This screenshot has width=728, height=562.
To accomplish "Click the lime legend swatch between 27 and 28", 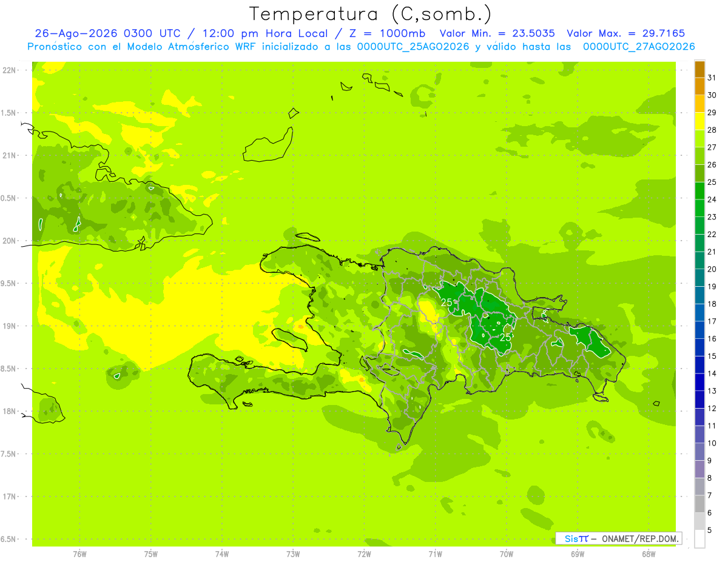I will click(x=699, y=139).
